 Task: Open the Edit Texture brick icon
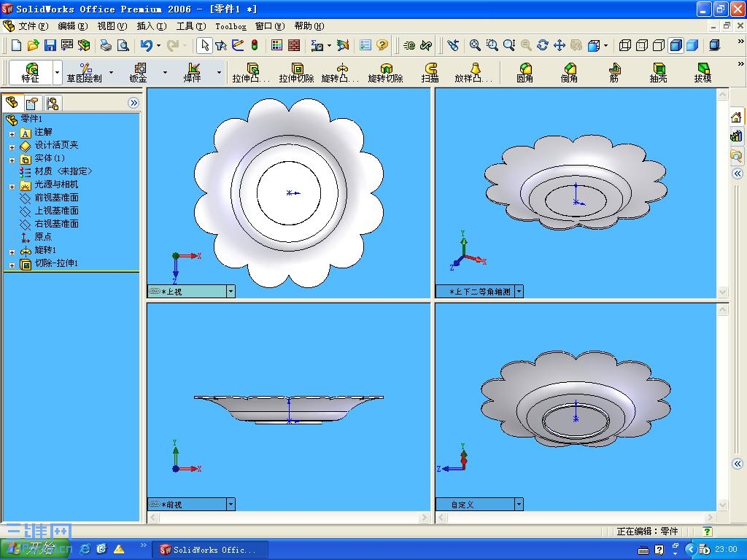(294, 45)
